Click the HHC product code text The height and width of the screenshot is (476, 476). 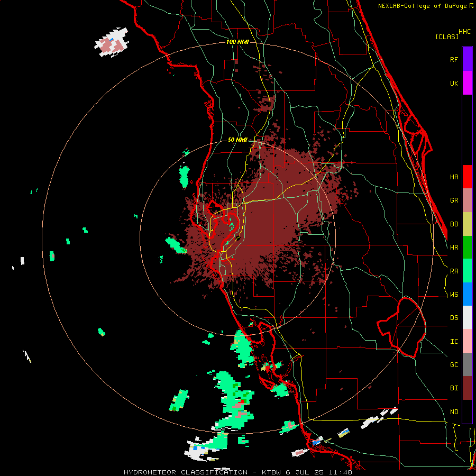point(465,32)
